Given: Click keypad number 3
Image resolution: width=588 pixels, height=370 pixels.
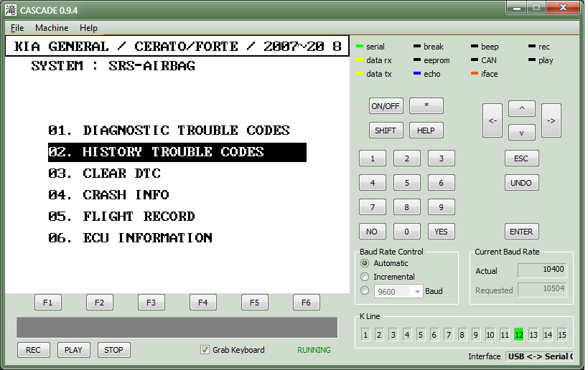Looking at the screenshot, I should (442, 158).
